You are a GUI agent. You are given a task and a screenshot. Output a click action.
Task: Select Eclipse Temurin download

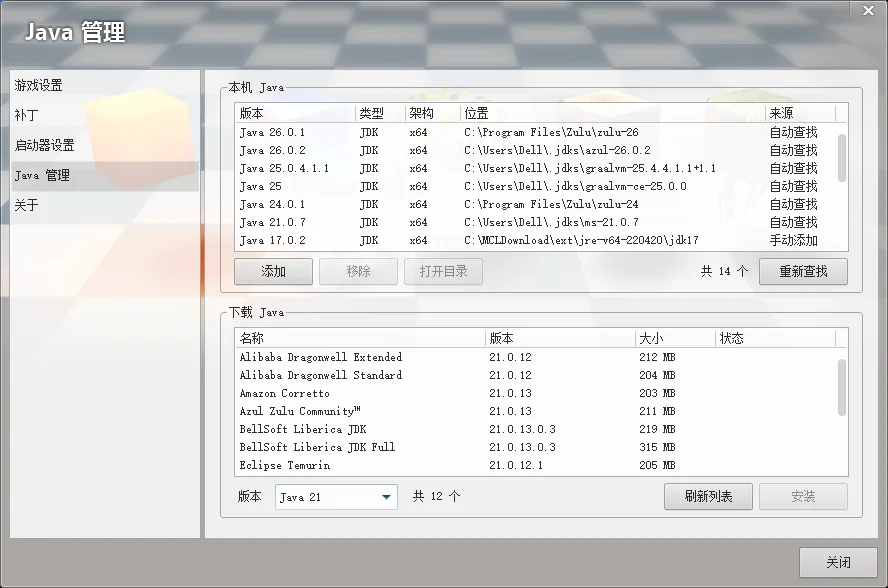(x=536, y=465)
